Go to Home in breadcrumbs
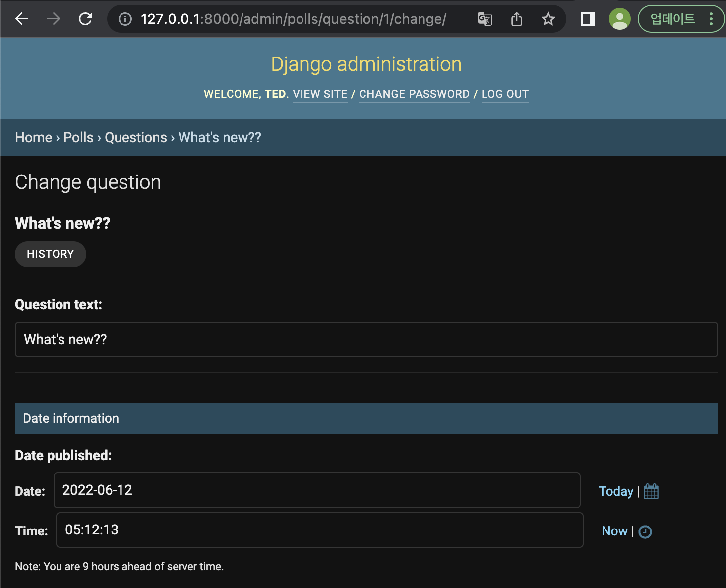Viewport: 726px width, 588px height. [x=34, y=137]
